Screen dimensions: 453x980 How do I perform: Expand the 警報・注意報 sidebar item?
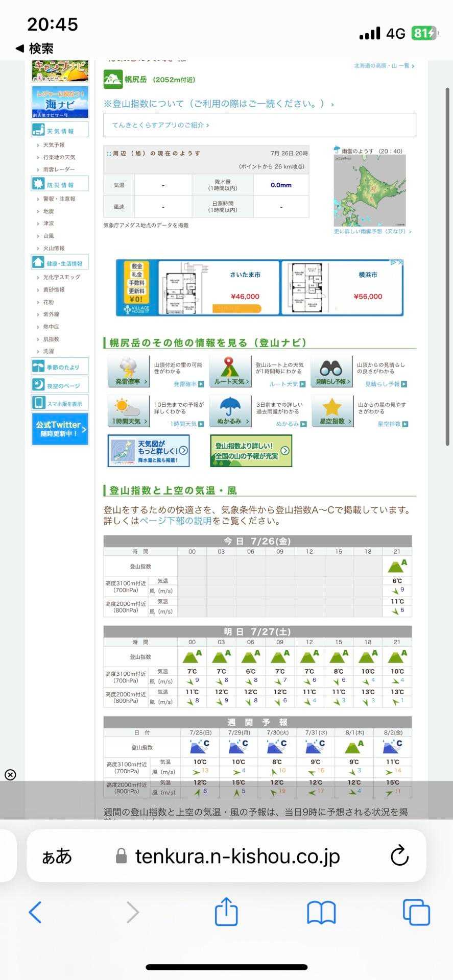(59, 199)
